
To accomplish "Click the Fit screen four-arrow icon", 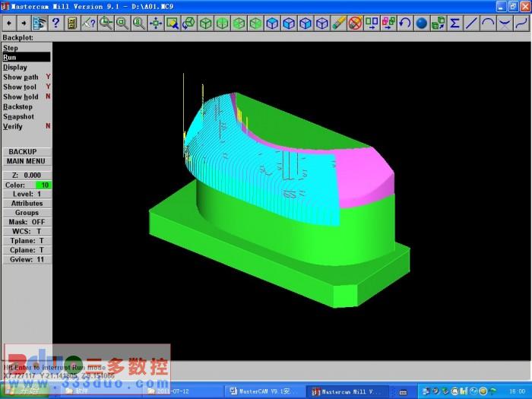I will pos(156,23).
